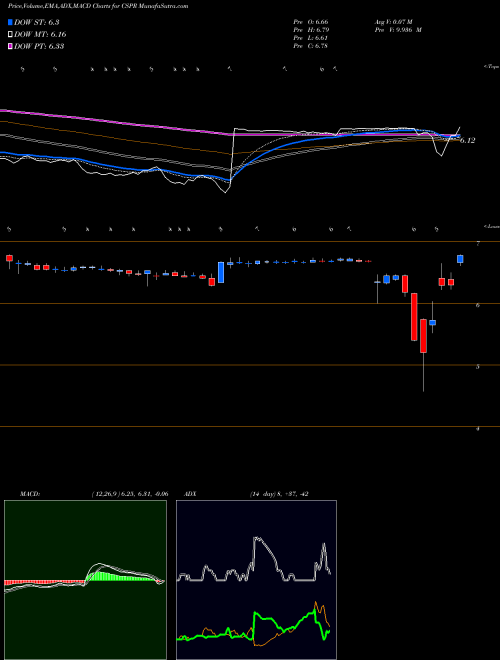Click the chart title mentioning MunafaSutra.com

coord(98,6)
